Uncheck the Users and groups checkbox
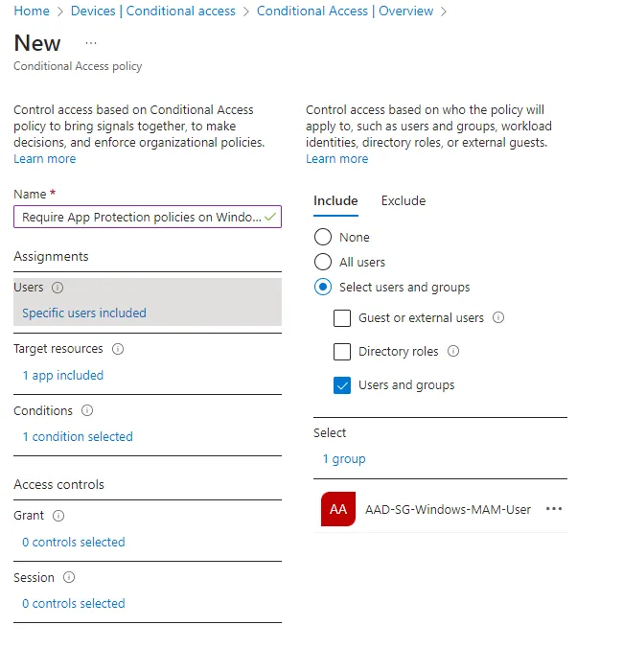The image size is (623, 672). click(342, 385)
